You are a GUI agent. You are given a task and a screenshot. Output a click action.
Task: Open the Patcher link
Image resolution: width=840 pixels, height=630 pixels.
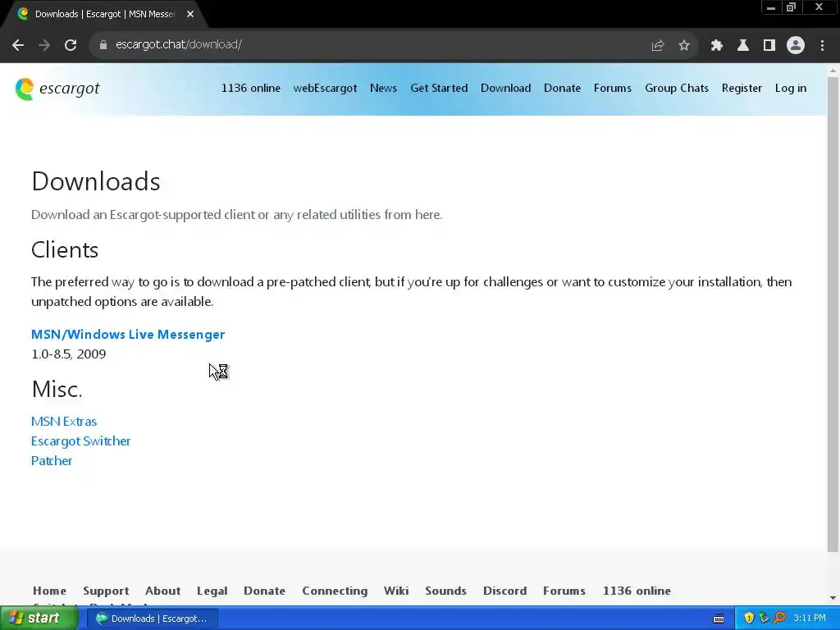pos(52,461)
